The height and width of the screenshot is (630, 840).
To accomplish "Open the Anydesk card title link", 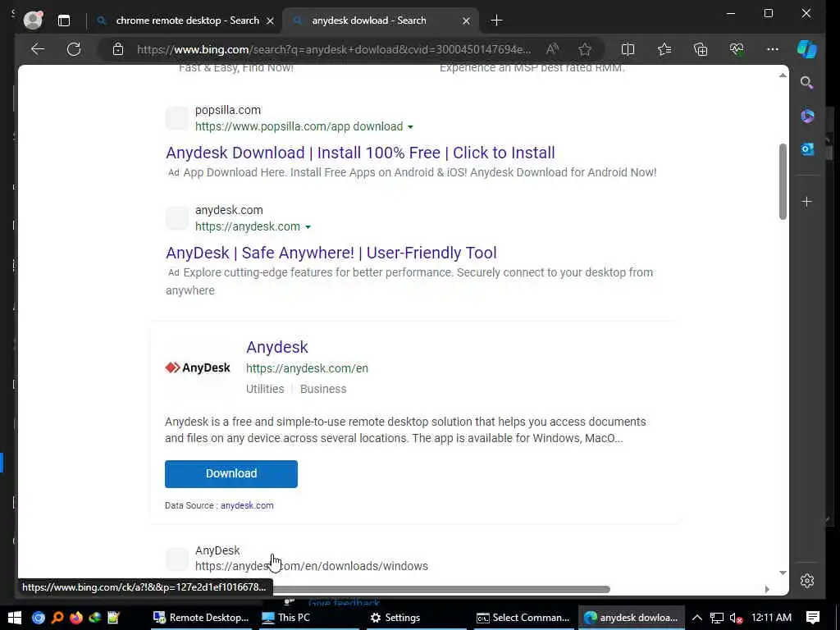I will (277, 347).
